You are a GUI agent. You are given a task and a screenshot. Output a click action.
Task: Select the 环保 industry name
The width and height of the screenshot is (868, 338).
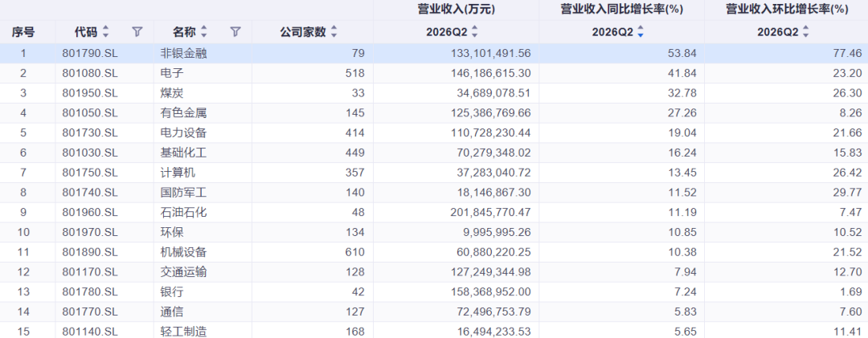(172, 232)
